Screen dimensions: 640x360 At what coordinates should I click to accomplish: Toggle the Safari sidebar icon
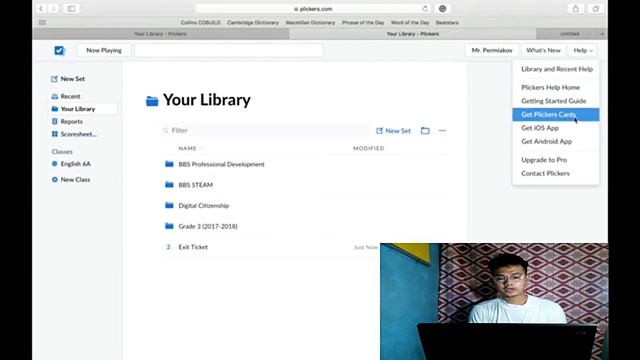[71, 9]
